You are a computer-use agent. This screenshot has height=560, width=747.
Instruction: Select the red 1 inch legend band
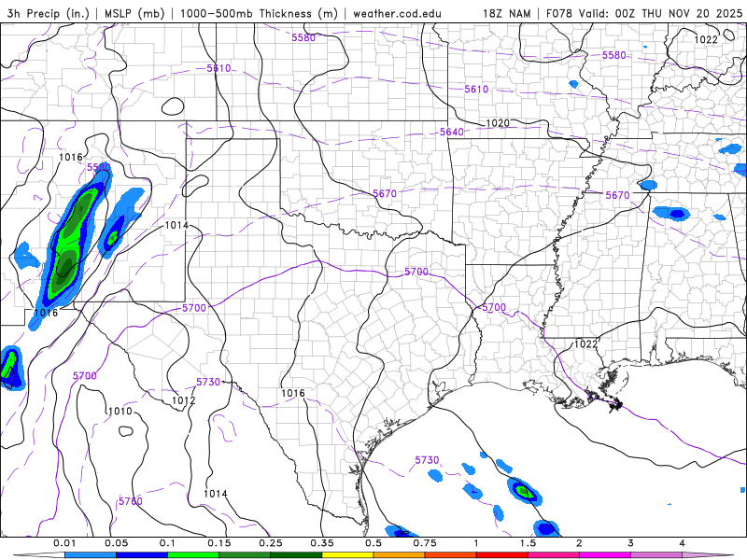pyautogui.click(x=502, y=555)
